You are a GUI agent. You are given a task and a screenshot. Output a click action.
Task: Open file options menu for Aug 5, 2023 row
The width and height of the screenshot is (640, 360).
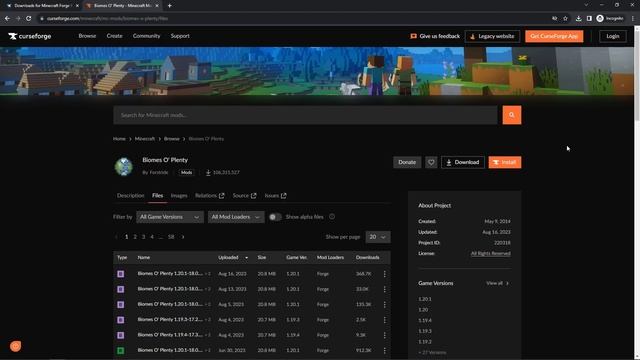click(384, 304)
